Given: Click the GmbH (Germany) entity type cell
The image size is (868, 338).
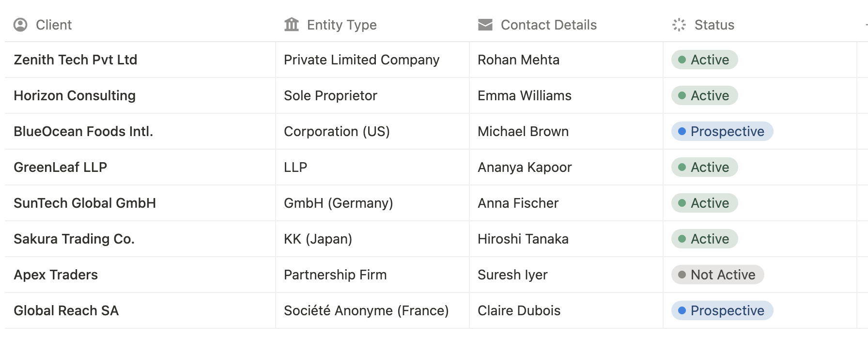Looking at the screenshot, I should point(338,203).
